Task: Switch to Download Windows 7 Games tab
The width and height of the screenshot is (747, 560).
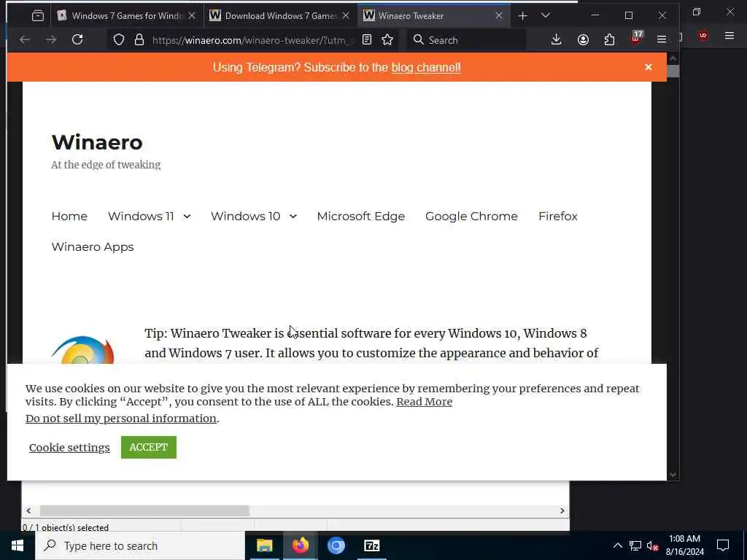Action: pyautogui.click(x=280, y=16)
